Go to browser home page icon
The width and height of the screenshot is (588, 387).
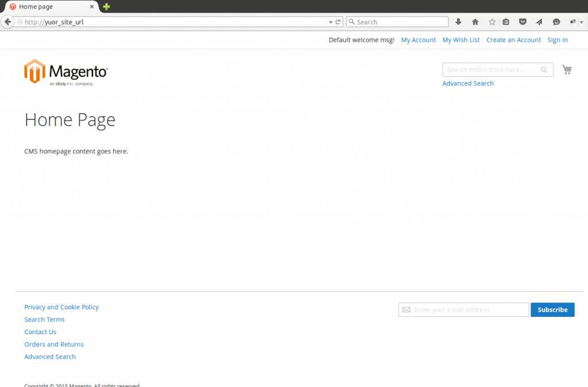tap(475, 22)
